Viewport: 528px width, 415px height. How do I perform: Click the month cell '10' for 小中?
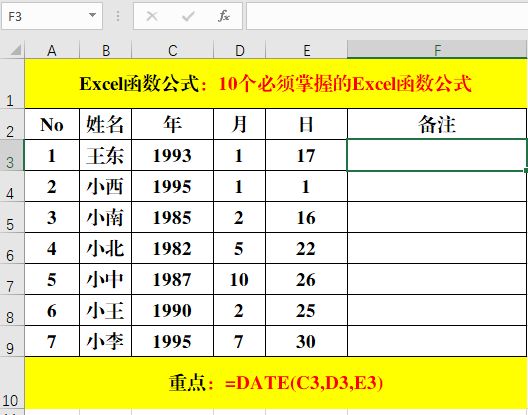pyautogui.click(x=239, y=279)
